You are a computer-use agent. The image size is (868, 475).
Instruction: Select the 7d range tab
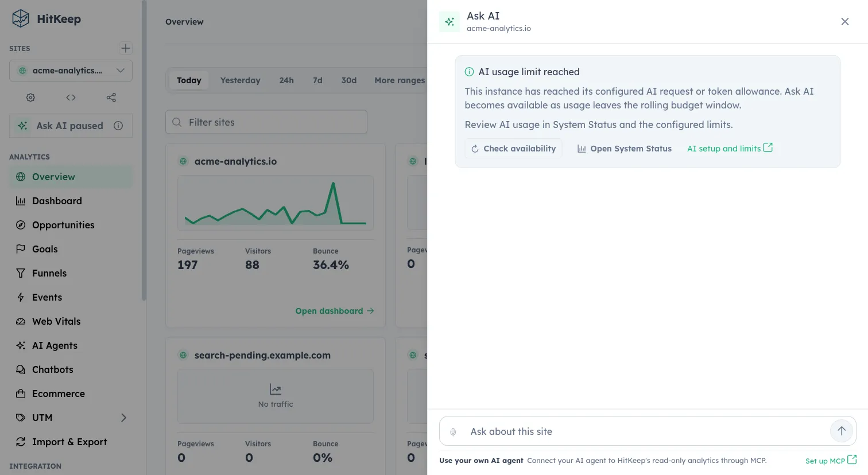pos(317,80)
